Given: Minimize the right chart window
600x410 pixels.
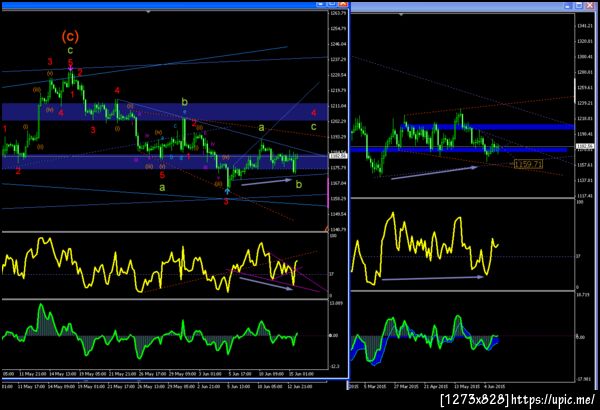Looking at the screenshot, I should [x=567, y=5].
